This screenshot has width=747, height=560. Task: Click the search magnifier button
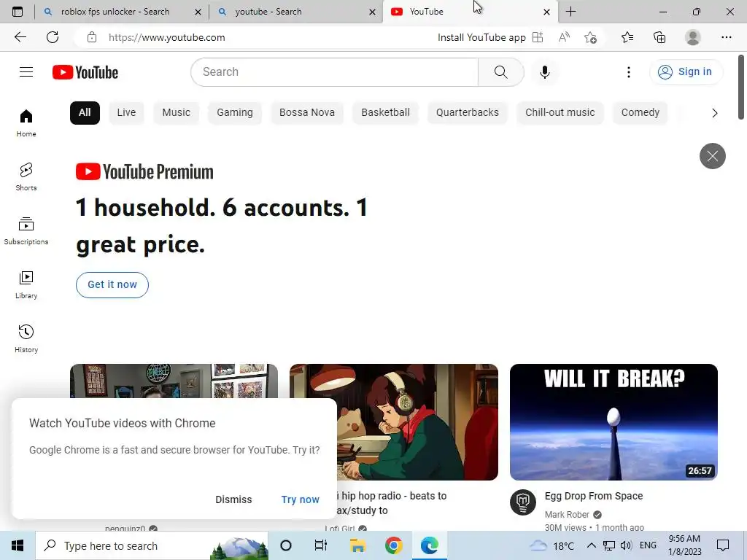coord(500,72)
